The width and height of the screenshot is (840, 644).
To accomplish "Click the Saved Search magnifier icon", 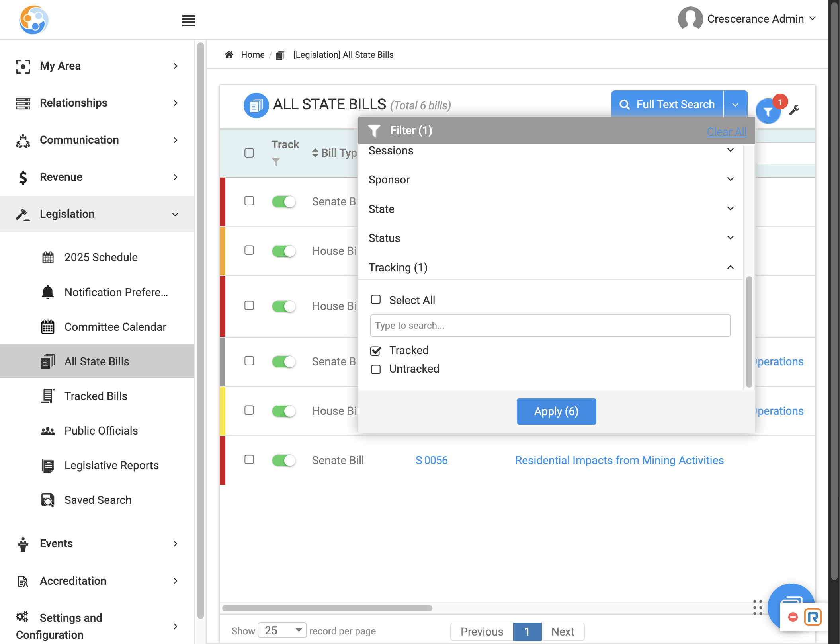I will 48,500.
